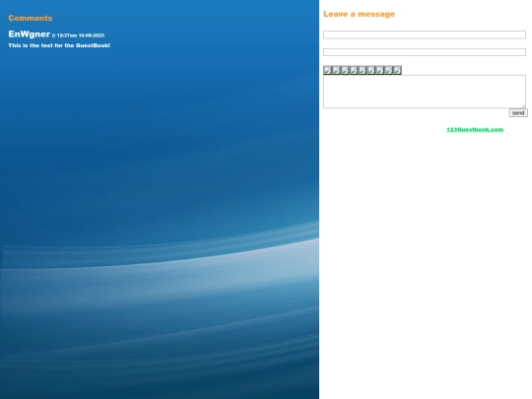
Task: Click the send button
Action: 518,112
